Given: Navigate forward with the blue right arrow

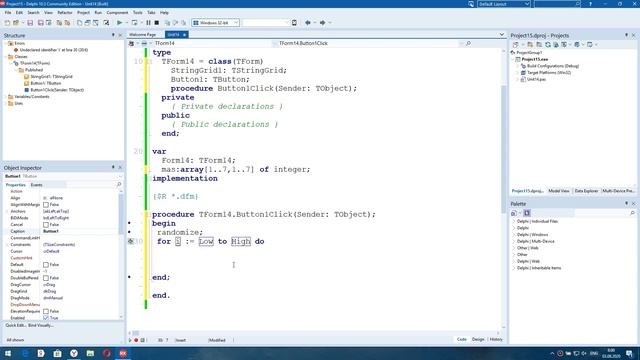Looking at the screenshot, I should pos(322,23).
